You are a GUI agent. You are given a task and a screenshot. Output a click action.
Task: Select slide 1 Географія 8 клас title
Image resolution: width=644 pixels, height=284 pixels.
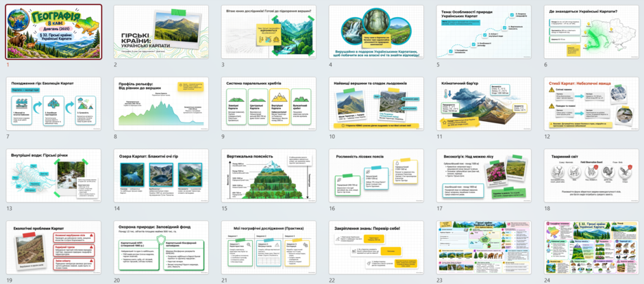click(54, 32)
